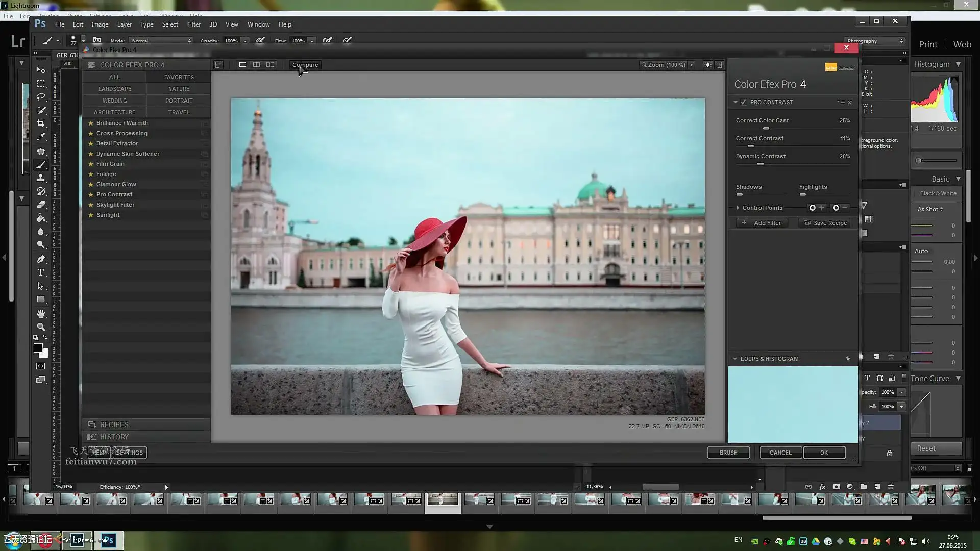Click the add positive control point icon
The width and height of the screenshot is (980, 551).
click(x=816, y=208)
